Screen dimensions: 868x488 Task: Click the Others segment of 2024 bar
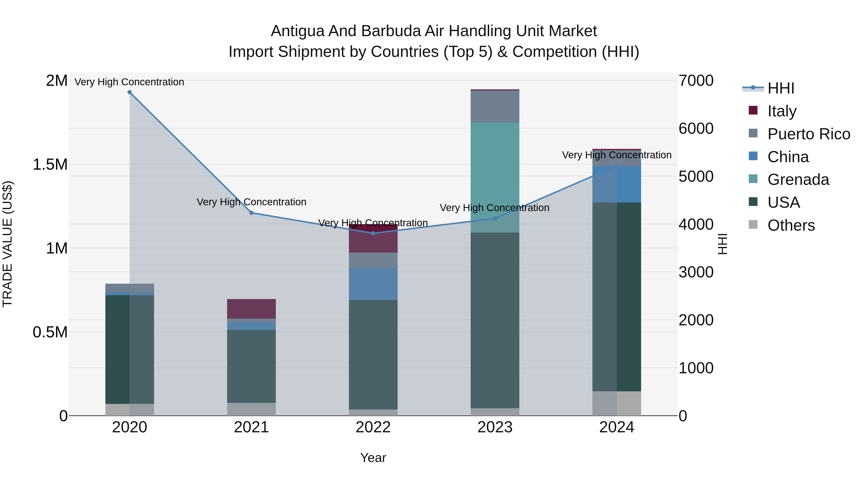click(617, 403)
